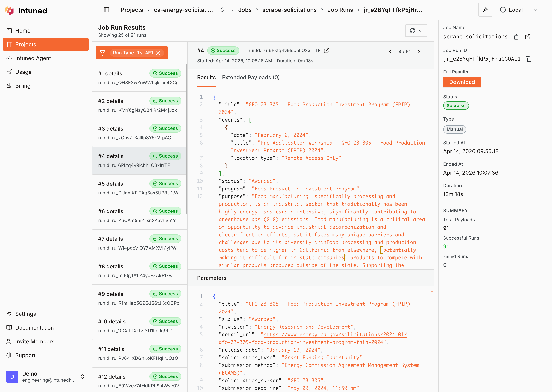Expand the refresh options dropdown

point(420,31)
